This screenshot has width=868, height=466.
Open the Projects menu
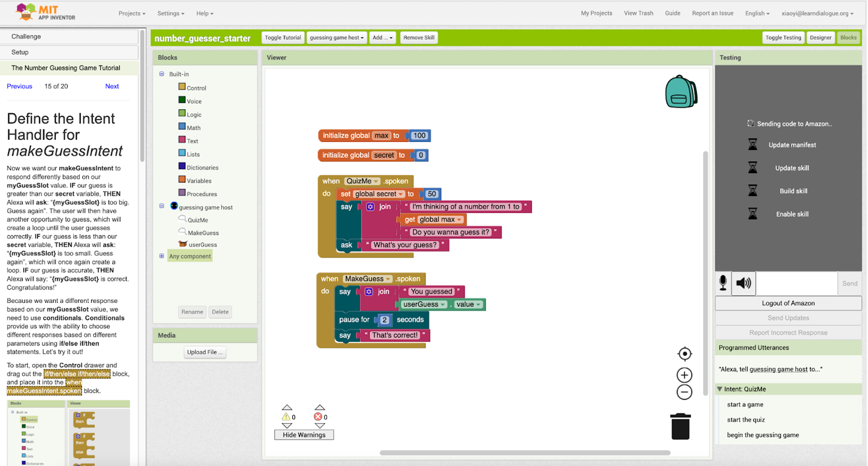point(132,13)
